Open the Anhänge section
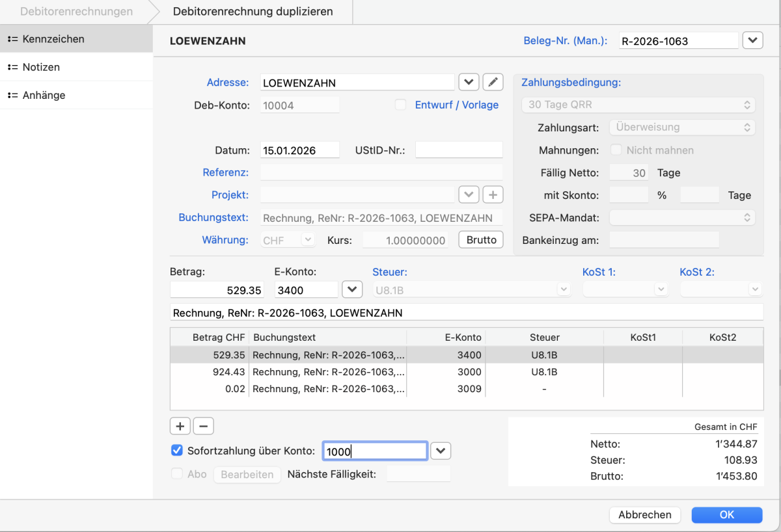 (44, 95)
